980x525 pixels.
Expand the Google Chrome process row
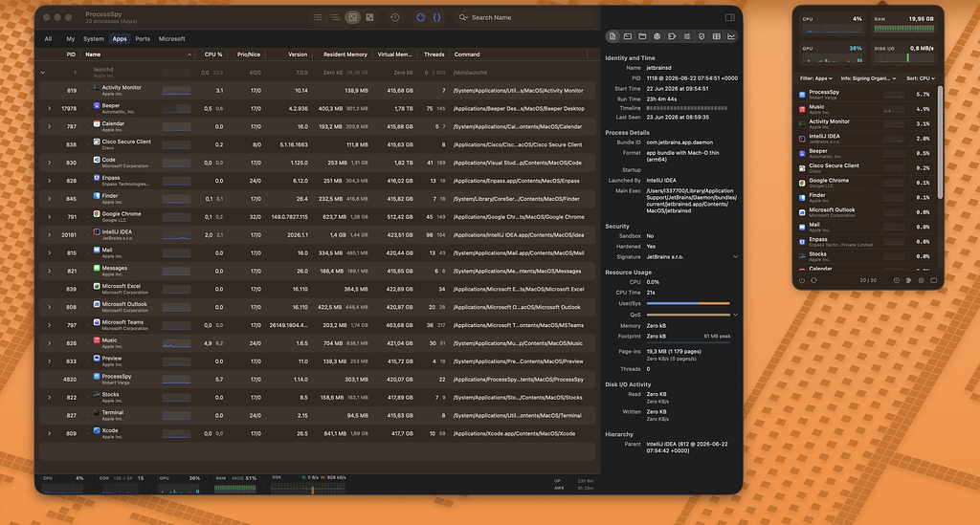pyautogui.click(x=49, y=217)
